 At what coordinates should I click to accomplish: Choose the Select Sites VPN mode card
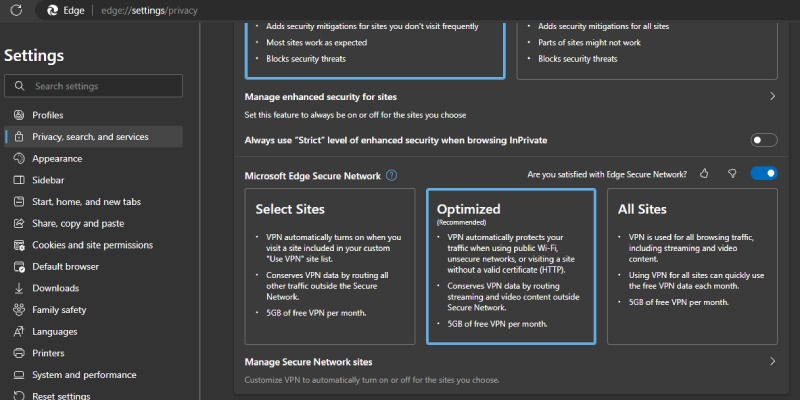pyautogui.click(x=330, y=266)
